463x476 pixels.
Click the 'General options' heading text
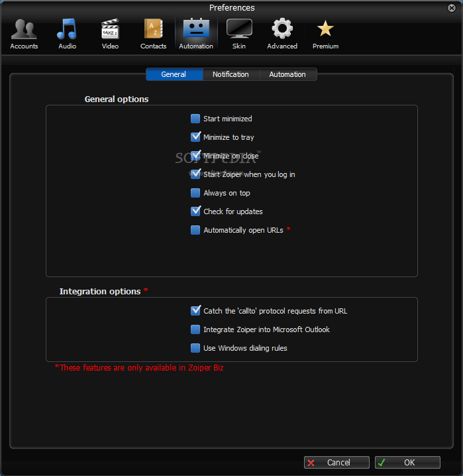pos(117,99)
